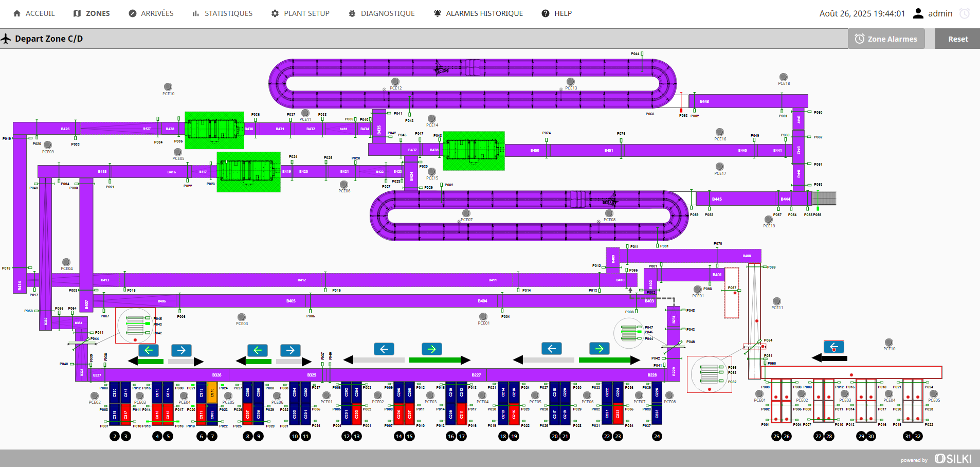The height and width of the screenshot is (467, 980).
Task: Select conveyor segment B450
Action: pos(528,150)
